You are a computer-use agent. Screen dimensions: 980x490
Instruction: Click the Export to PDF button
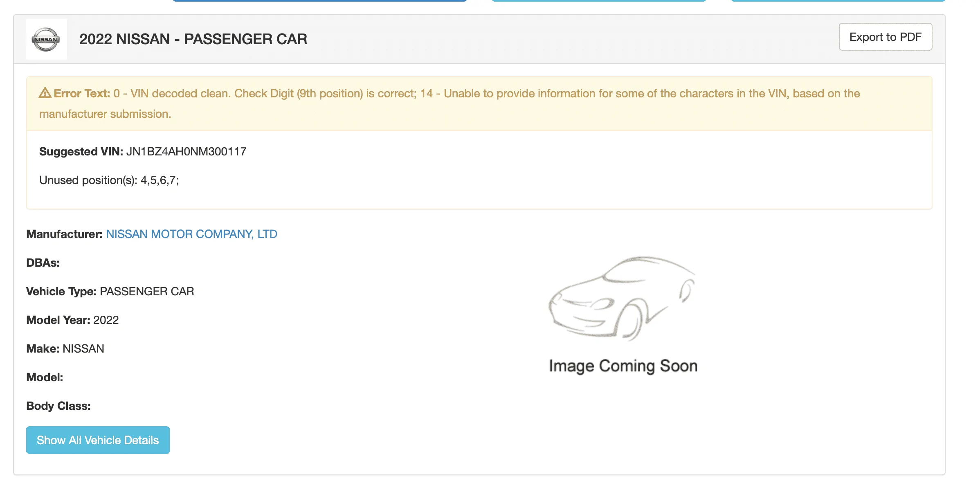886,37
